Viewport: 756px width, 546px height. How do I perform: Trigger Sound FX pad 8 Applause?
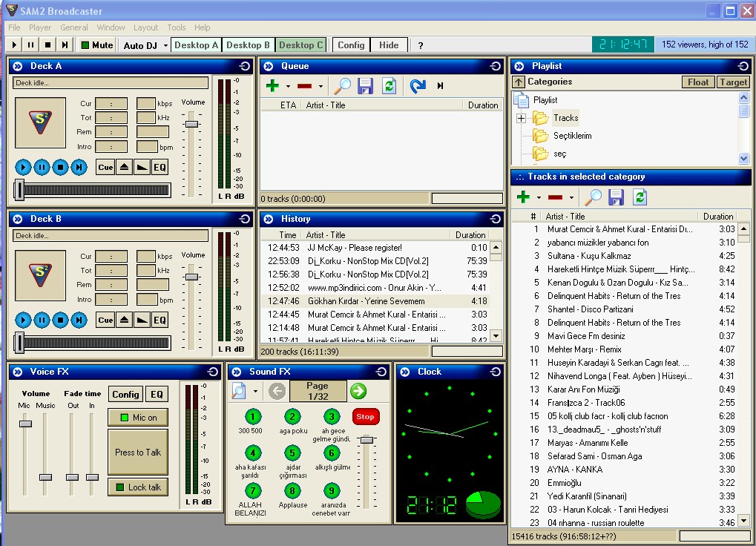pos(292,491)
